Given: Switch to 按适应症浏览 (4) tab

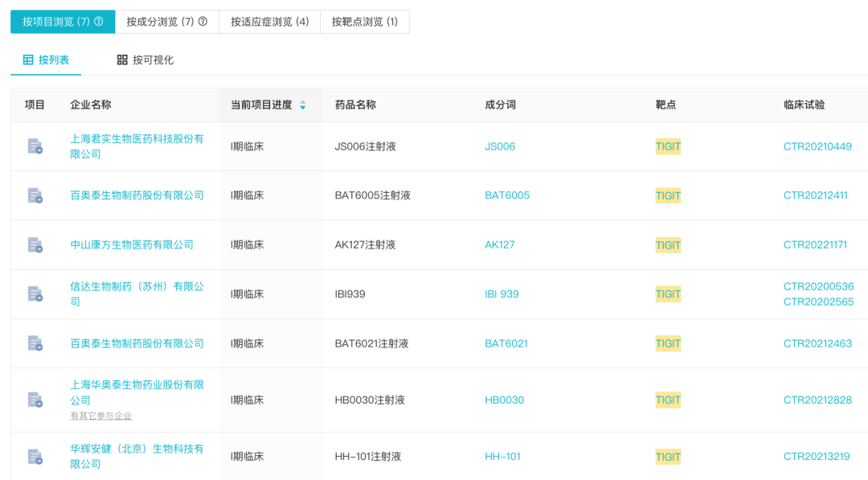Looking at the screenshot, I should [x=269, y=22].
